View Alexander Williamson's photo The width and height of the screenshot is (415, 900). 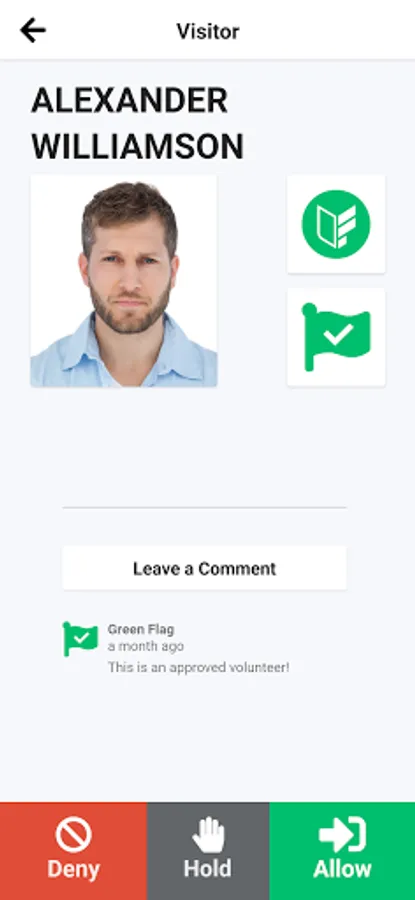pyautogui.click(x=124, y=281)
